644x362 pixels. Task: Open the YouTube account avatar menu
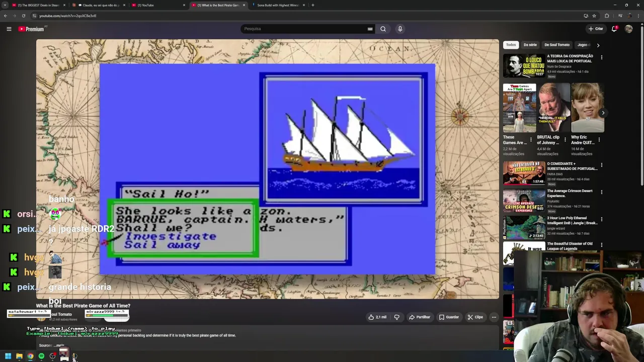[628, 29]
